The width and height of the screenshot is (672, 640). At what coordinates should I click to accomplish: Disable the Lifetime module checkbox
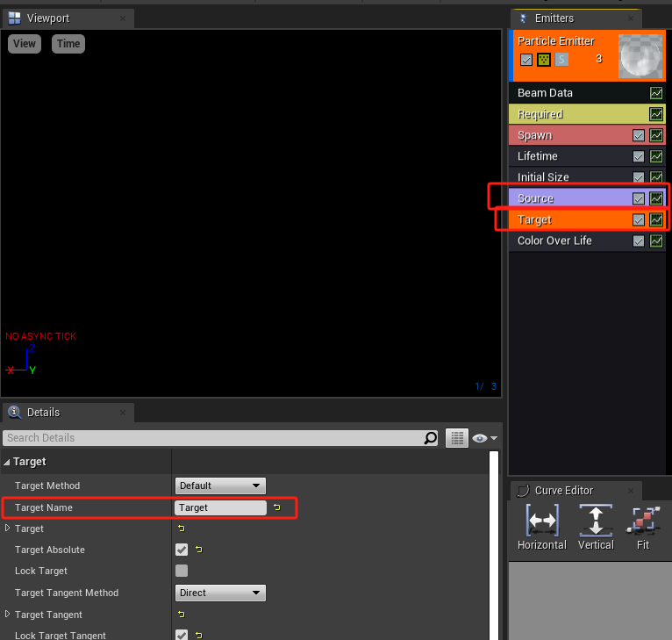coord(638,156)
